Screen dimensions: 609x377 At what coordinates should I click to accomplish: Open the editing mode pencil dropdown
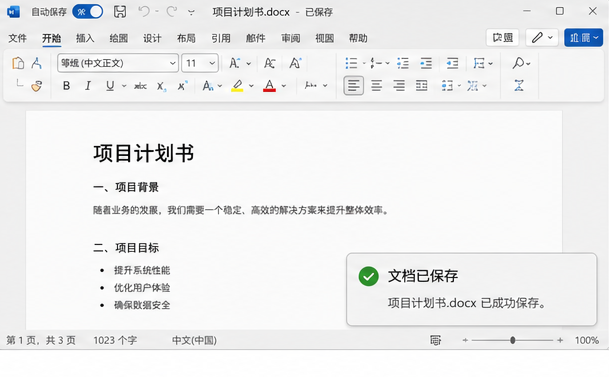pyautogui.click(x=542, y=38)
